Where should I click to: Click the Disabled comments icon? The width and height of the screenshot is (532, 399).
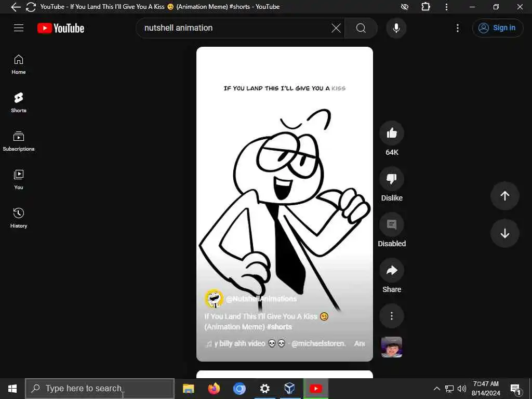(x=392, y=224)
